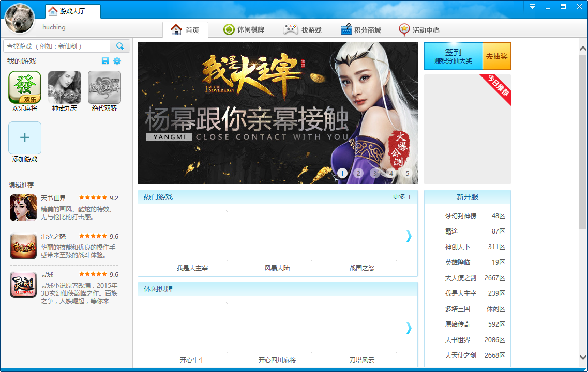Select 多塔三国 休闲区 server row
The image size is (588, 372).
click(x=475, y=308)
